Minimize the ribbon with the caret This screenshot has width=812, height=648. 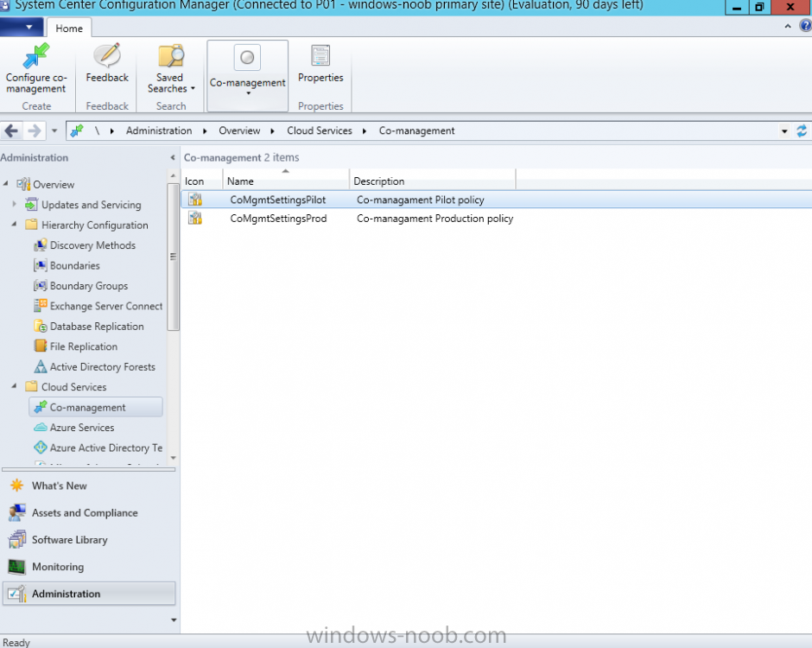(x=788, y=26)
